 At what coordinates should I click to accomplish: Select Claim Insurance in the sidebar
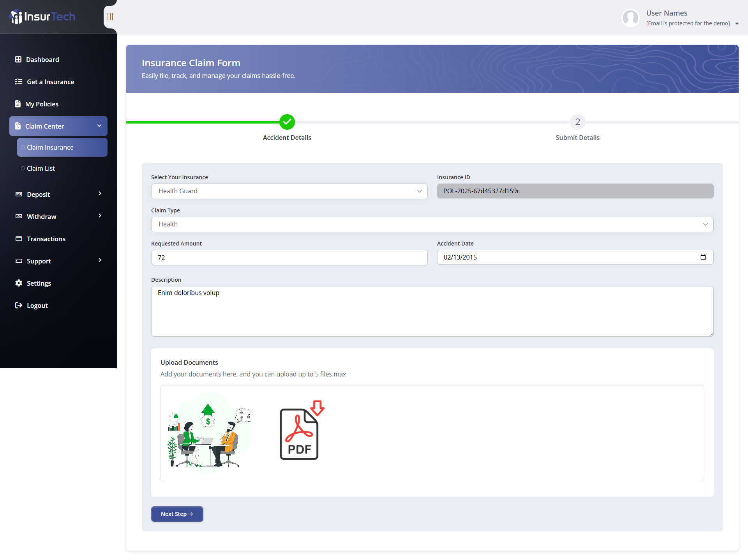(x=50, y=147)
